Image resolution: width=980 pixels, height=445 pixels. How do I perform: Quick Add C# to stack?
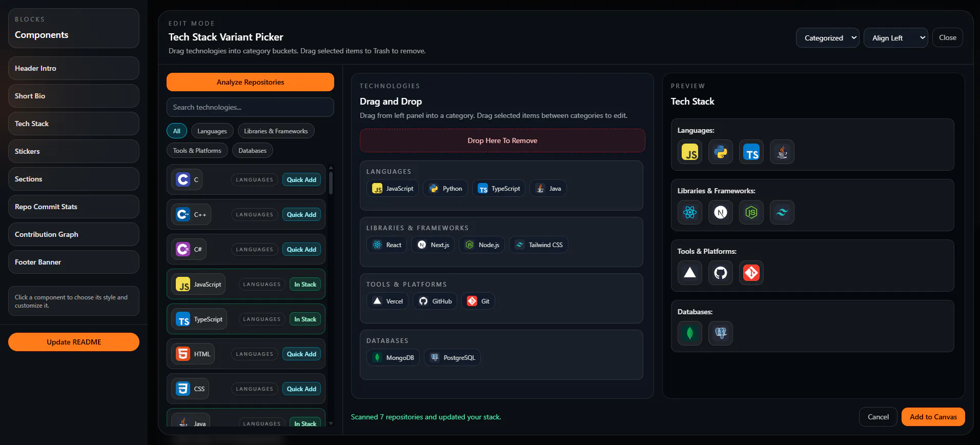pos(301,250)
